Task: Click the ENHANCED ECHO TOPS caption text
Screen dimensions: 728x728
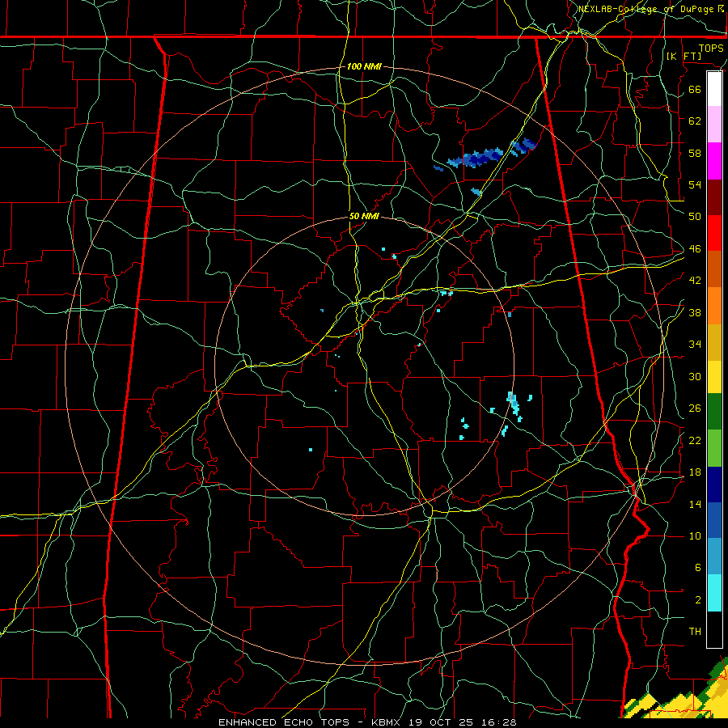Action: tap(284, 722)
